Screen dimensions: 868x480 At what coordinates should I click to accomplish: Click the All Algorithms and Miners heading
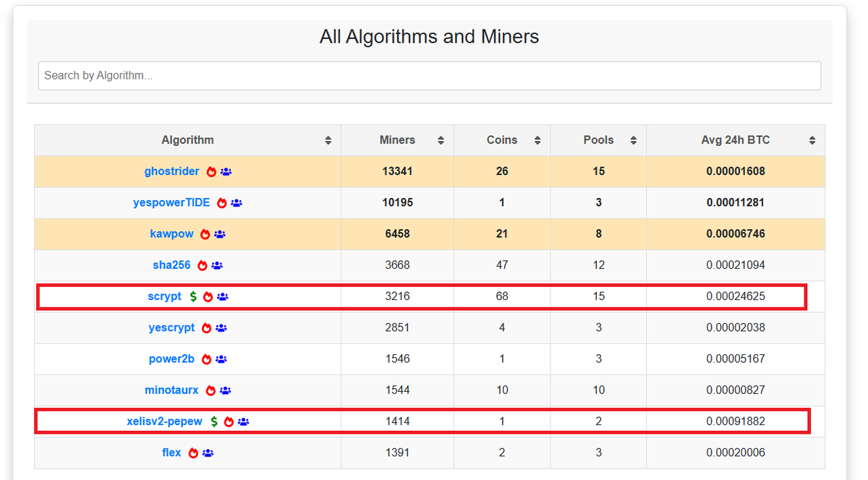pyautogui.click(x=430, y=37)
